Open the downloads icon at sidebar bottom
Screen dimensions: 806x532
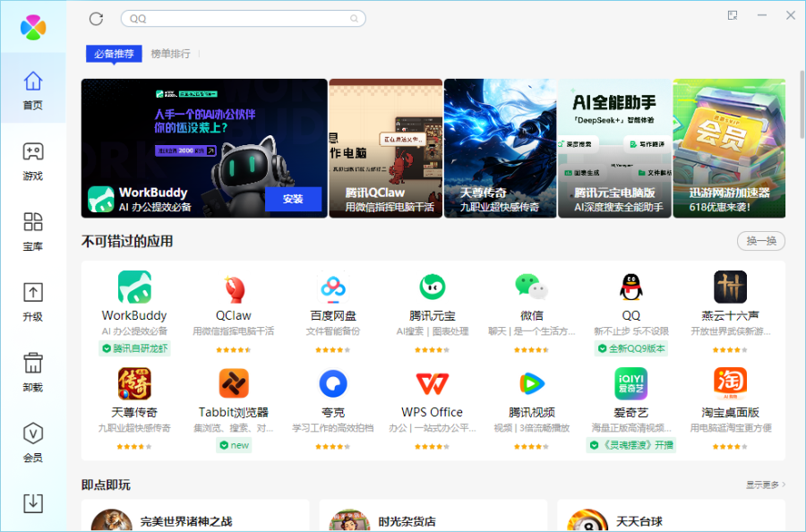33,502
